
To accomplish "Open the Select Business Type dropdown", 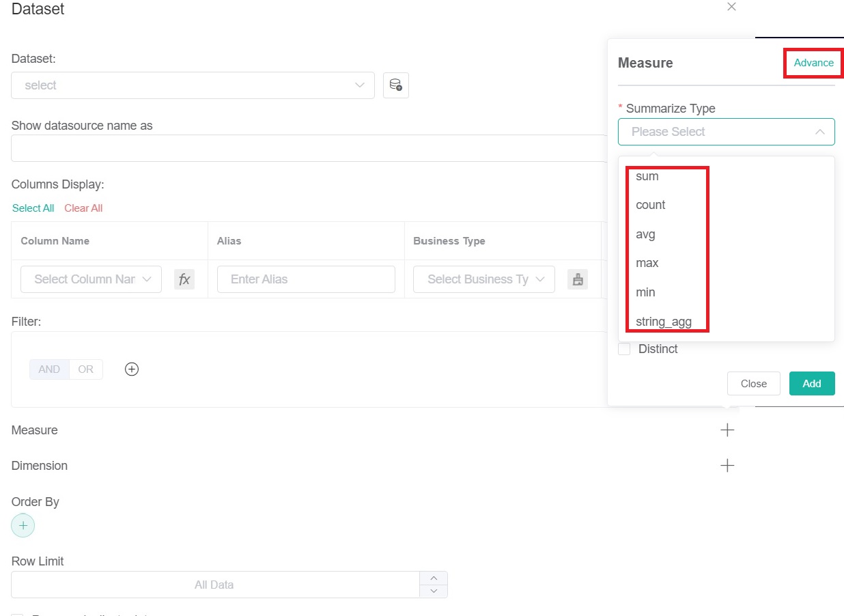I will pyautogui.click(x=483, y=279).
